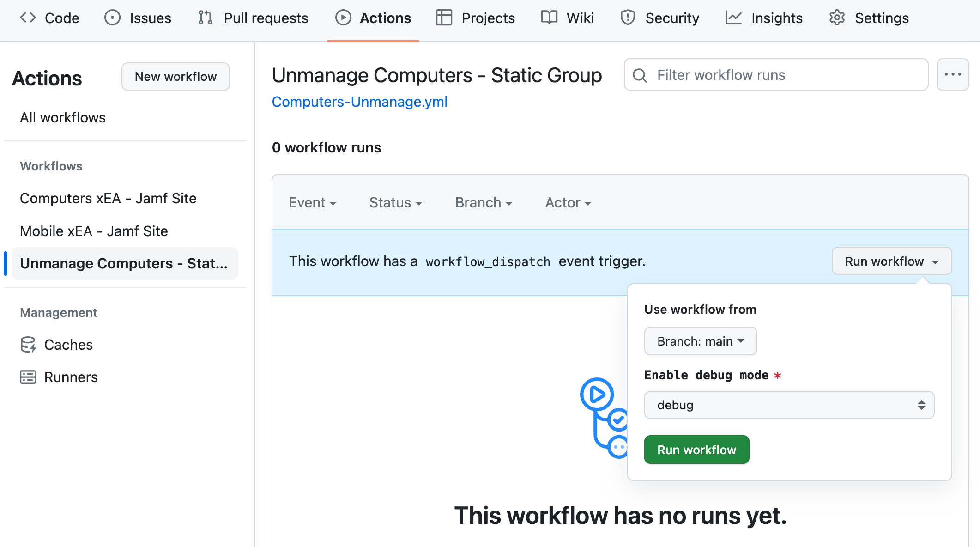Click the Code brackets icon
The height and width of the screenshot is (547, 980).
28,18
